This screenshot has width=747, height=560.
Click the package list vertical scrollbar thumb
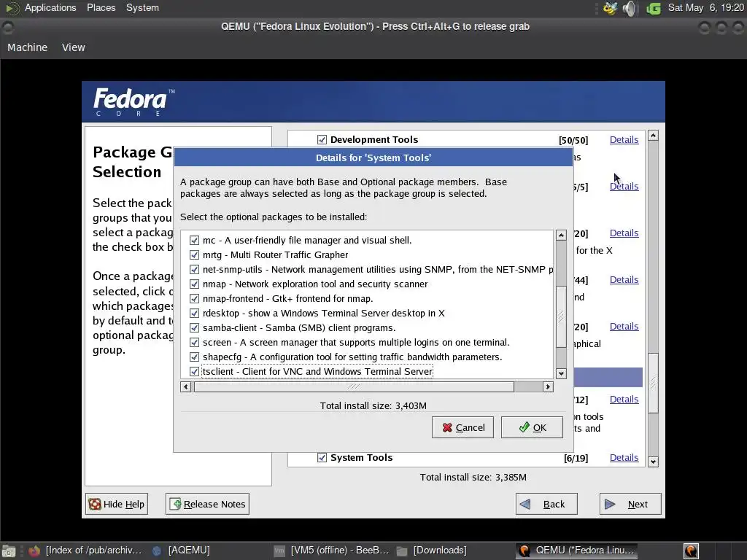(561, 316)
